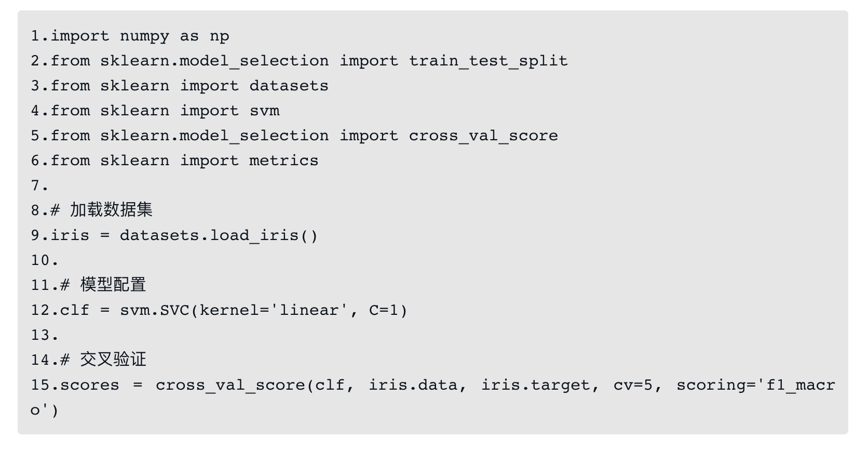Viewport: 868px width, 451px height.
Task: Click the 'import numpy as np' line
Action: (x=139, y=36)
